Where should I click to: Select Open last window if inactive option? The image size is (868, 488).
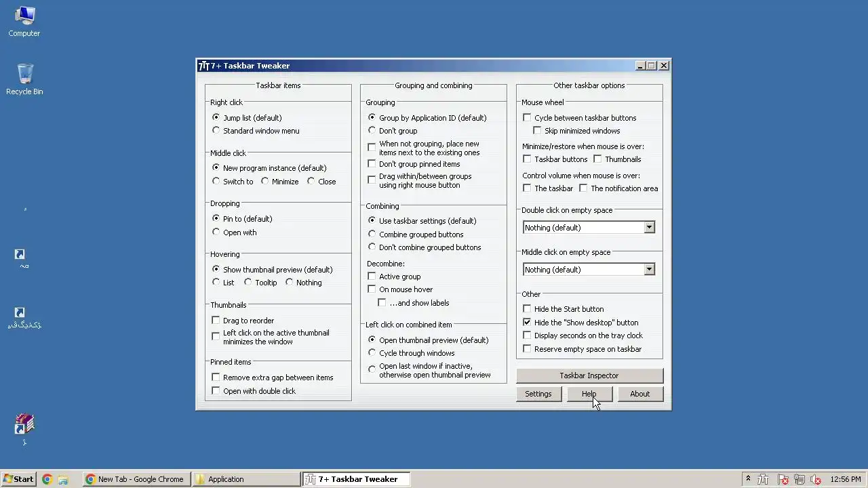[x=372, y=369]
